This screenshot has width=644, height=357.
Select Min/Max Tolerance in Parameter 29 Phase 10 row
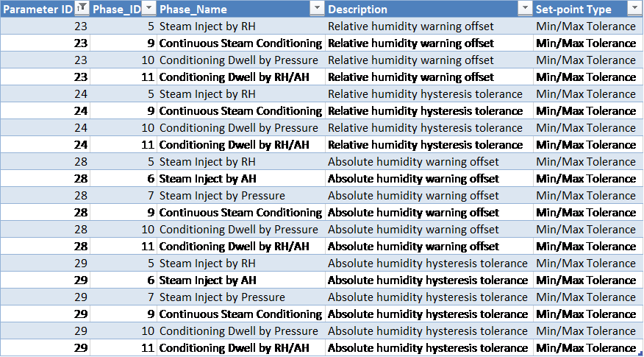(586, 331)
